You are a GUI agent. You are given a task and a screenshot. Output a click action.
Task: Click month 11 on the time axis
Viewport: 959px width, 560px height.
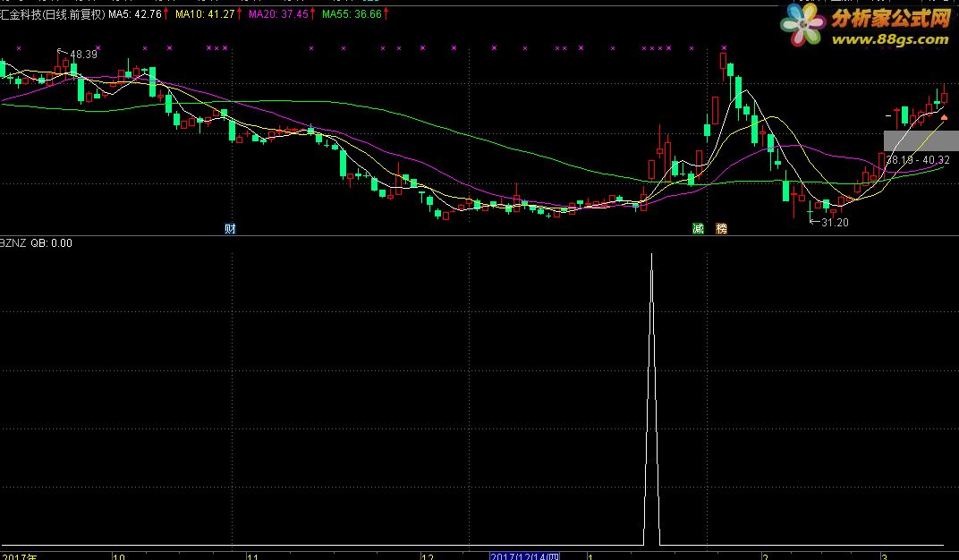(x=252, y=557)
